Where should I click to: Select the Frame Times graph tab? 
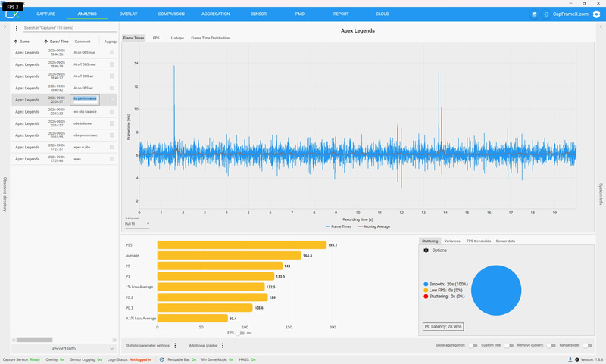pyautogui.click(x=134, y=38)
